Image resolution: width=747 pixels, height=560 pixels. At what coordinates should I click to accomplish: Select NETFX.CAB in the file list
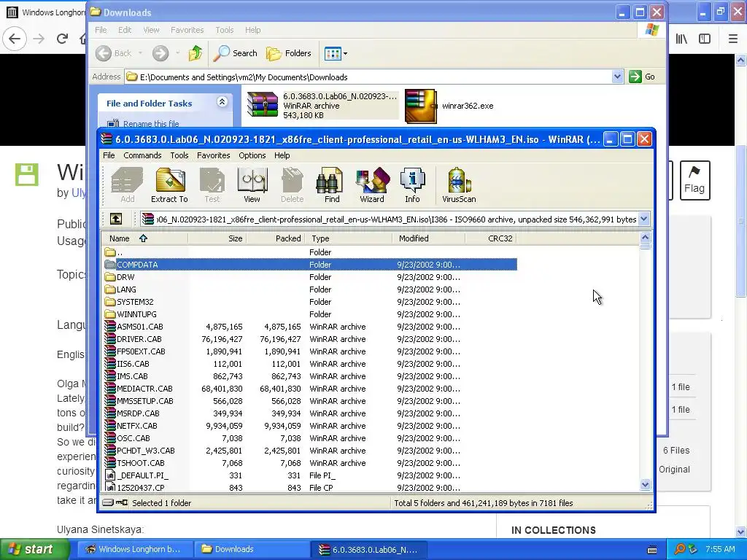[x=310, y=425]
